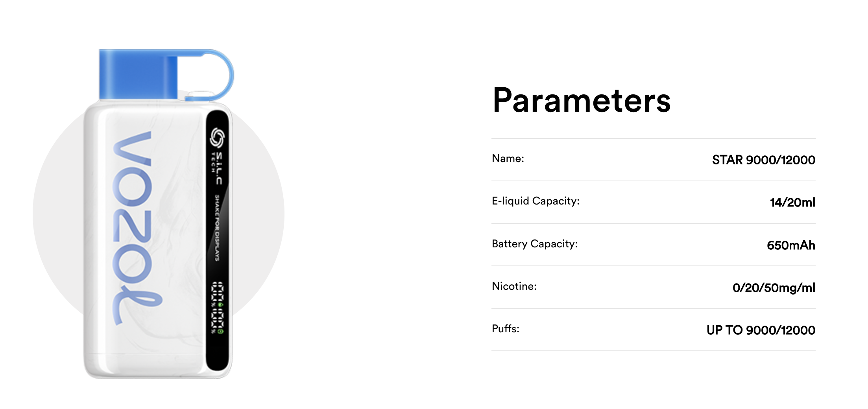Viewport: 868px width, 409px height.
Task: Click the blue VOZOL logo on device
Action: coord(136,228)
